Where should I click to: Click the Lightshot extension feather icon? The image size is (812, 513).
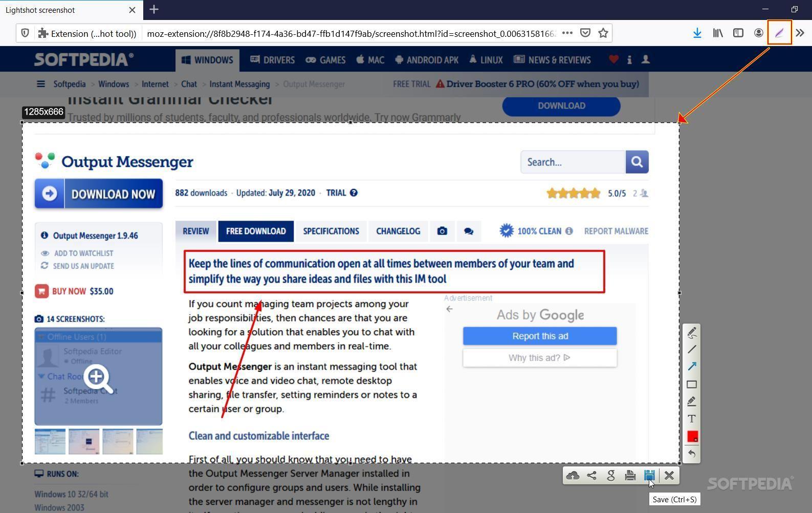(779, 33)
